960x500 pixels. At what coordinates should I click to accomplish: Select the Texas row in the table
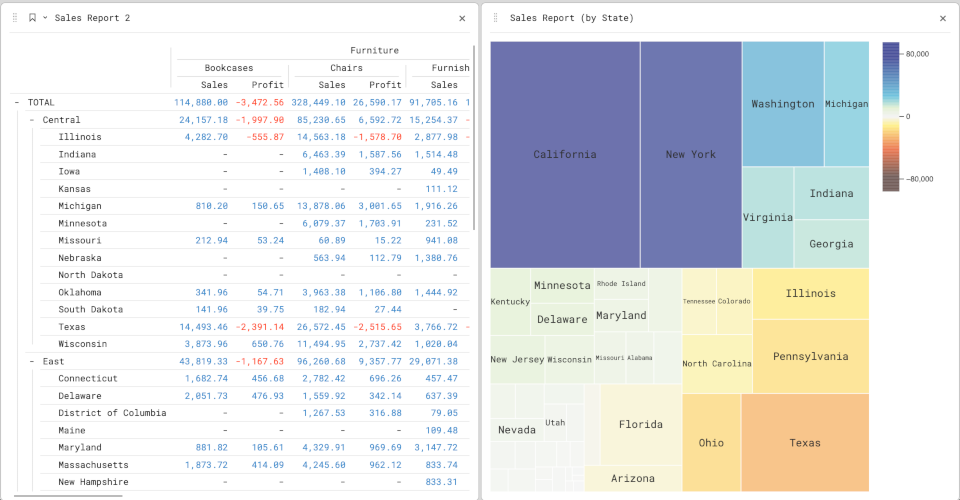(x=72, y=327)
